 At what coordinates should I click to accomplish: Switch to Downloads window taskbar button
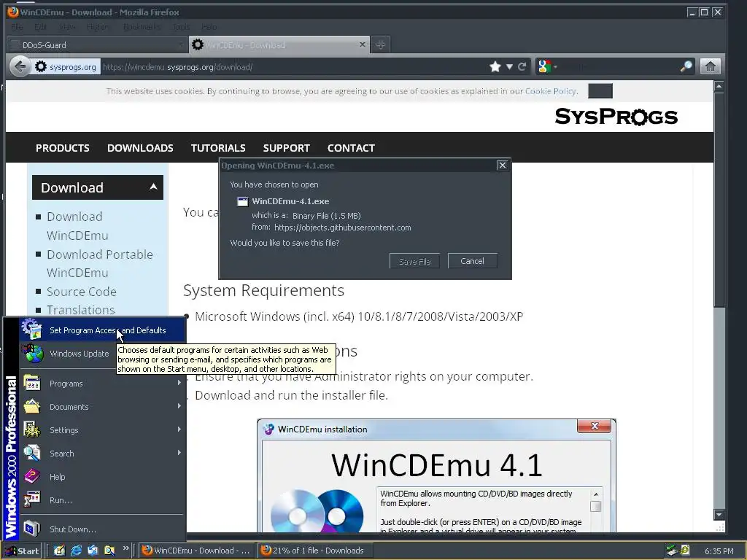point(315,551)
